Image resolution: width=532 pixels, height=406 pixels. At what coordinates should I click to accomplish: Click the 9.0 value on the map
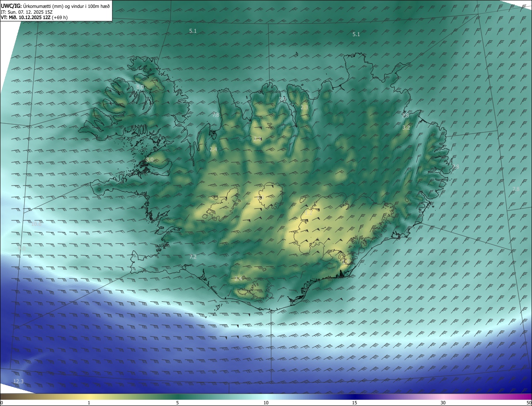(x=22, y=248)
